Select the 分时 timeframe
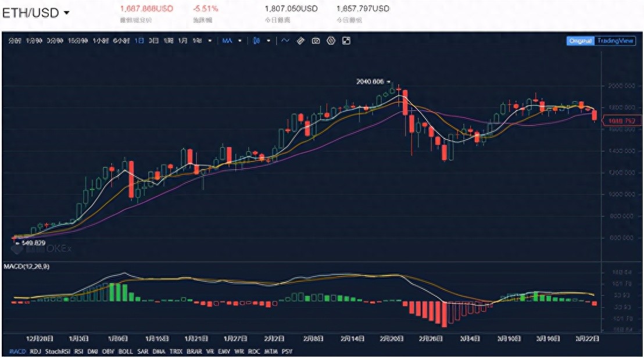Image resolution: width=644 pixels, height=358 pixels. pos(15,41)
